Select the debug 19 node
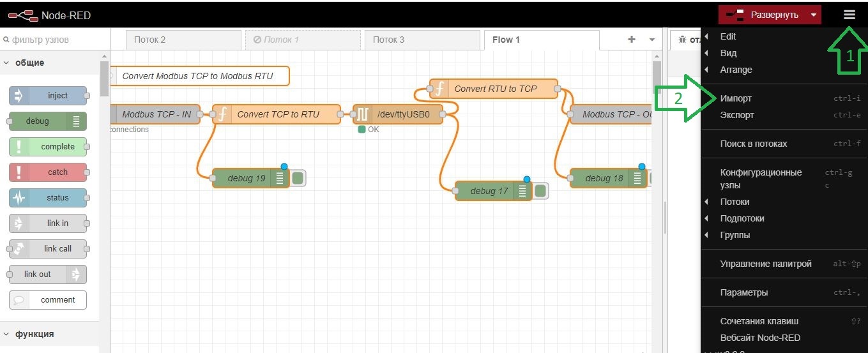Viewport: 868px width, 353px height. pos(250,178)
